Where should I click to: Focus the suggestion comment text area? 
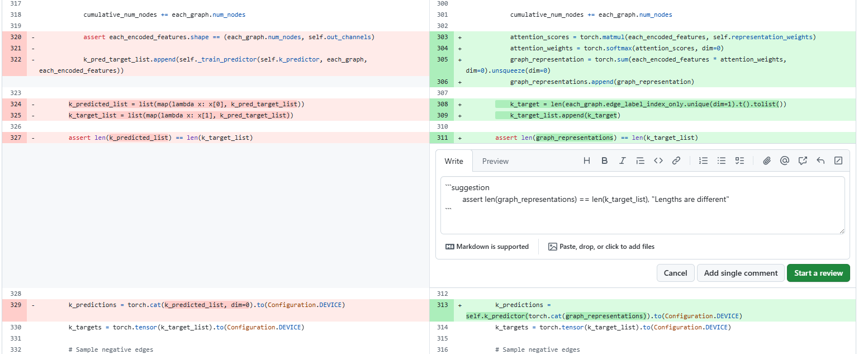(642, 205)
